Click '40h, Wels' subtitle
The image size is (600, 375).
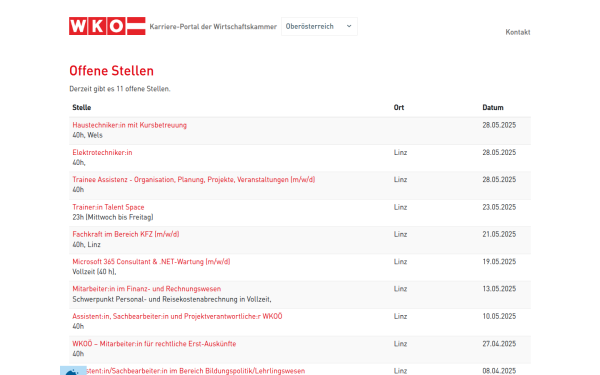87,135
